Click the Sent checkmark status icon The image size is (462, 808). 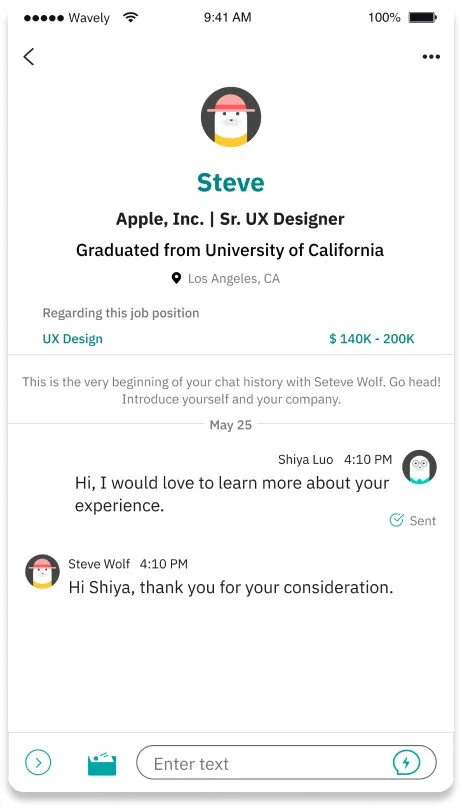[396, 520]
